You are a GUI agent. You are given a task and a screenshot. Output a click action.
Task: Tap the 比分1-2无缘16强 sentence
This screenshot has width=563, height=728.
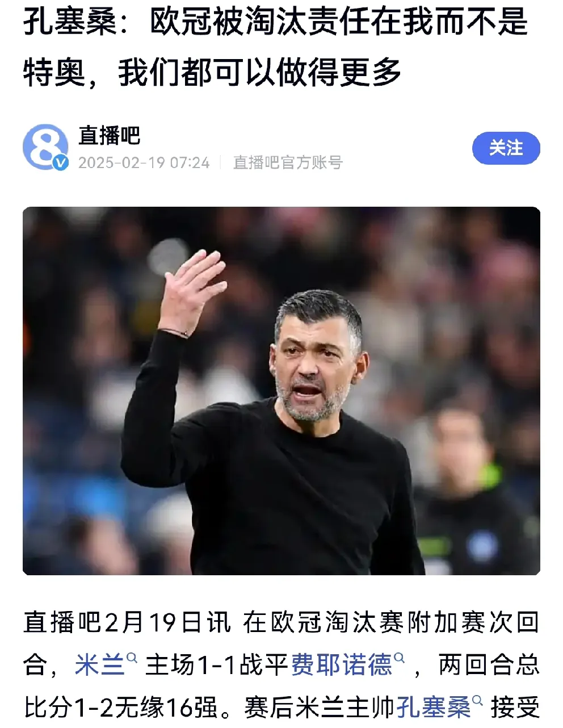tap(121, 708)
